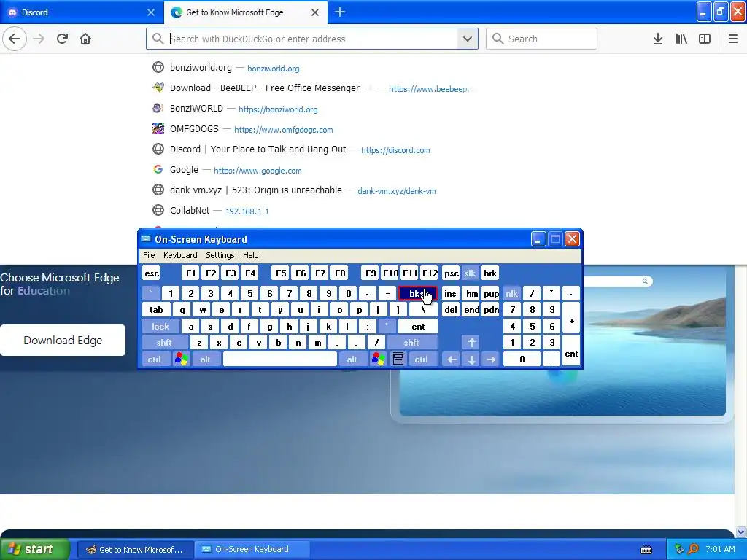The width and height of the screenshot is (747, 560).
Task: Focus the DuckDuckGo address bar
Action: (312, 39)
